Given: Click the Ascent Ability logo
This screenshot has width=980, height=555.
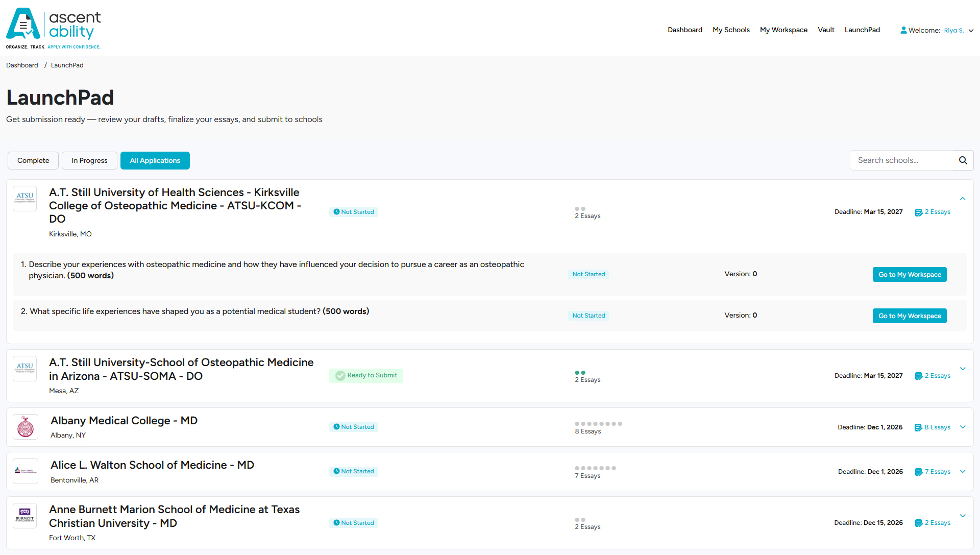Looking at the screenshot, I should point(54,28).
